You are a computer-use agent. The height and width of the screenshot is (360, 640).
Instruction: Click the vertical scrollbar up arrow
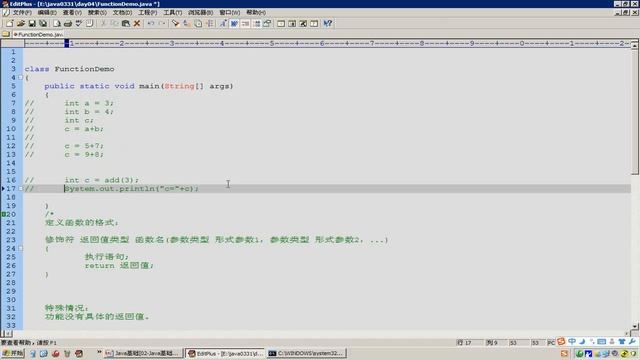[x=635, y=44]
